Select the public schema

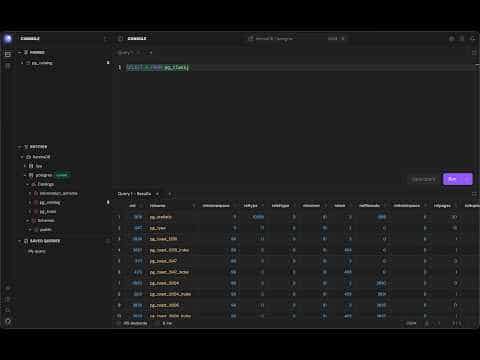pos(46,229)
